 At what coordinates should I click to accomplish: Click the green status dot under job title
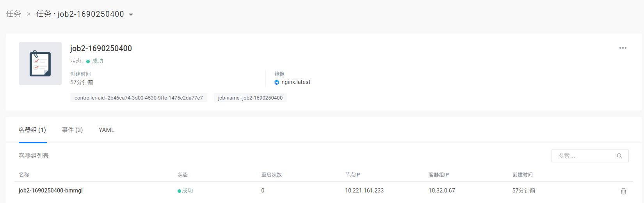88,61
